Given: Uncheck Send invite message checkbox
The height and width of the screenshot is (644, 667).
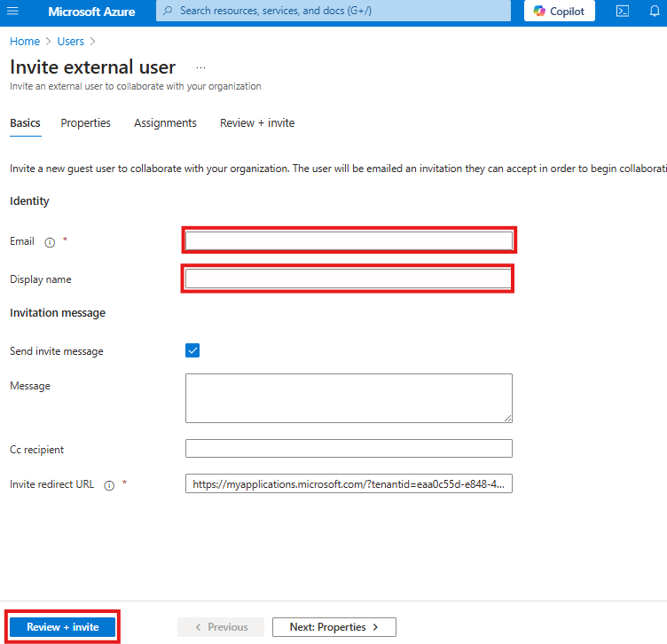Looking at the screenshot, I should (192, 350).
